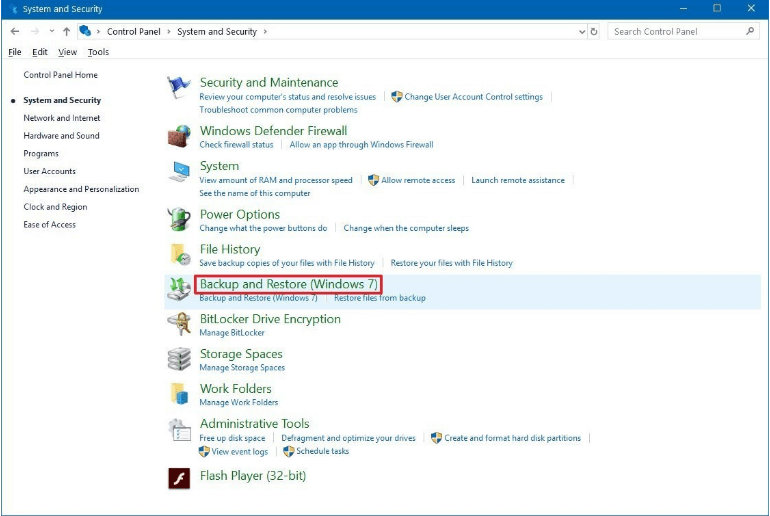This screenshot has width=770, height=516.
Task: Open the View menu
Action: (x=67, y=52)
